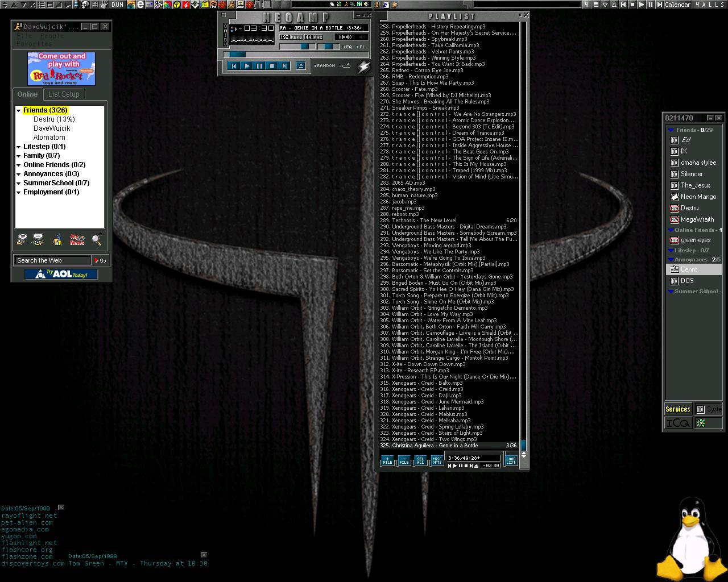Click the send instant message icon in AIM
The height and width of the screenshot is (582, 728).
22,240
